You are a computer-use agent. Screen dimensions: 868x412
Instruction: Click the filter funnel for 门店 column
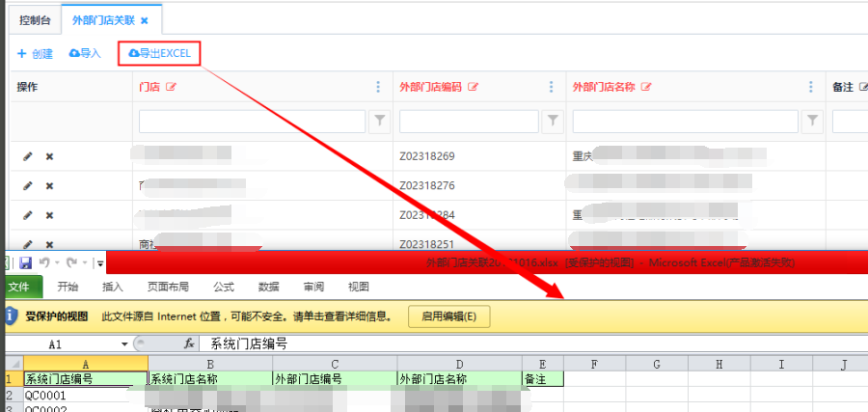[x=380, y=121]
